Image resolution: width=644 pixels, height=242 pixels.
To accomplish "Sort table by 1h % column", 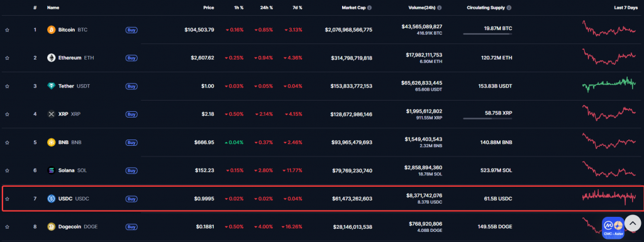I will pyautogui.click(x=238, y=8).
